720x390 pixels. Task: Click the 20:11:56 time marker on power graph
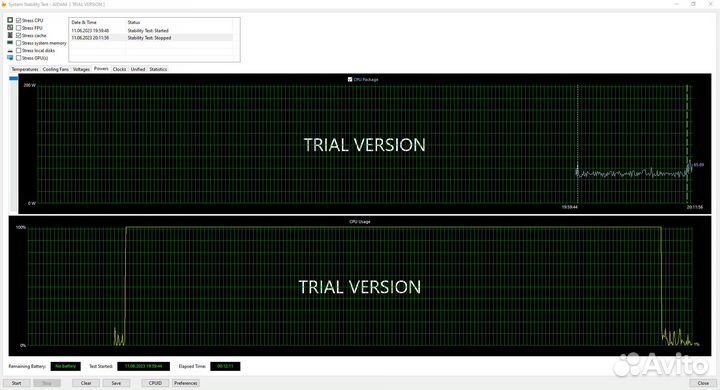[x=694, y=207]
